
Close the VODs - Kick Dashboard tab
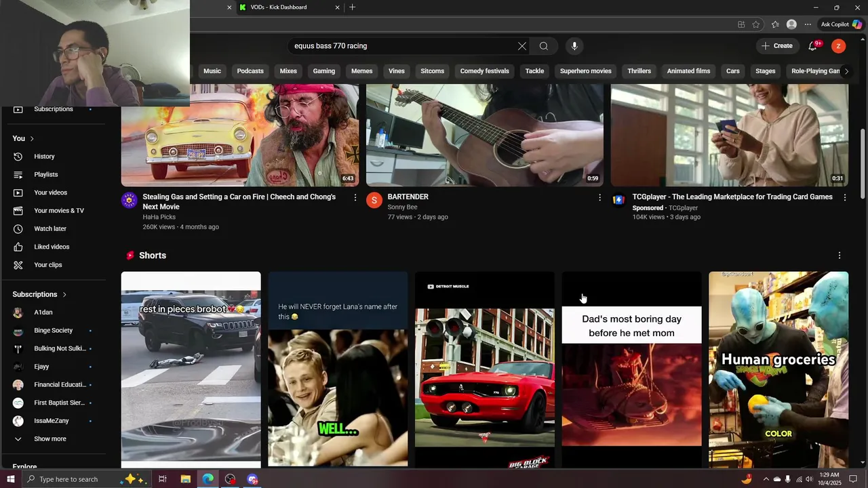tap(337, 7)
